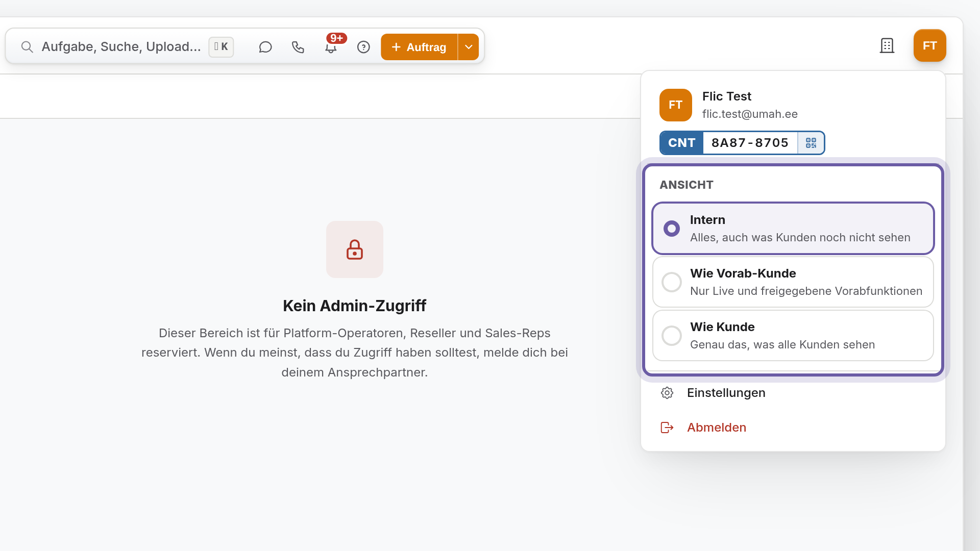Choose Abmelden to log out

tap(793, 428)
